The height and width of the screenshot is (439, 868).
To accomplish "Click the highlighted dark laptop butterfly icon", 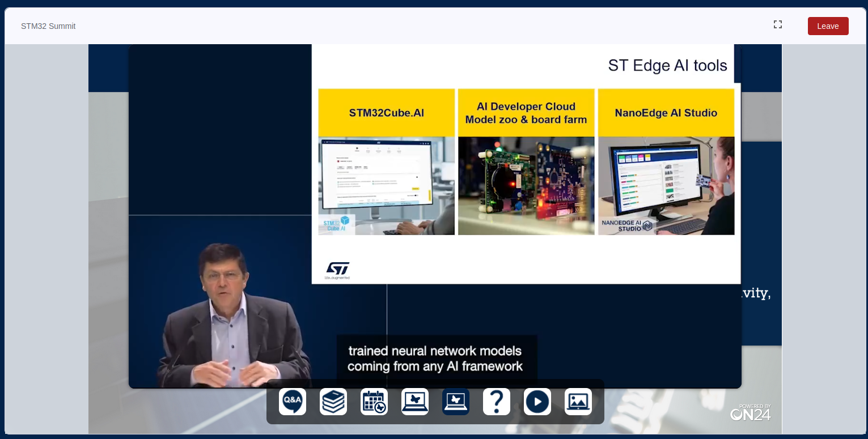I will (456, 402).
